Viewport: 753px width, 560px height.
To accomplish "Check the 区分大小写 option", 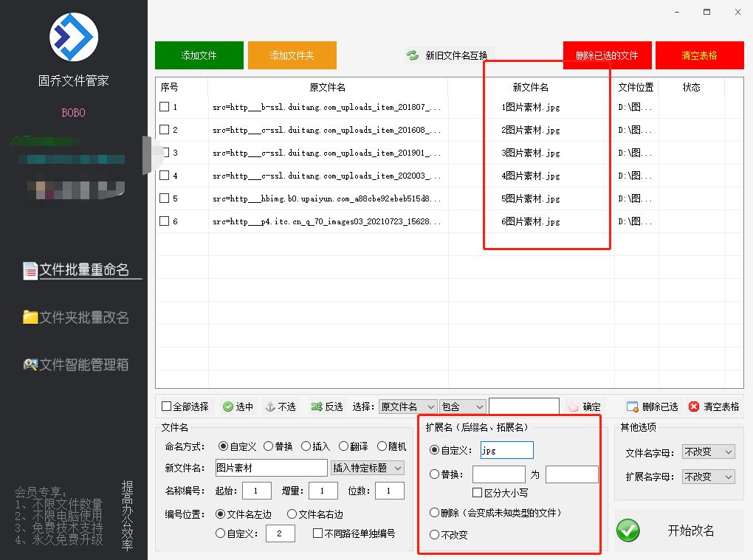I will pos(478,493).
